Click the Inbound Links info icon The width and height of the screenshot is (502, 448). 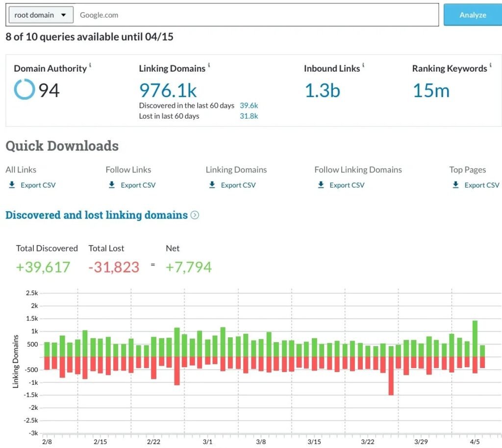(x=363, y=65)
